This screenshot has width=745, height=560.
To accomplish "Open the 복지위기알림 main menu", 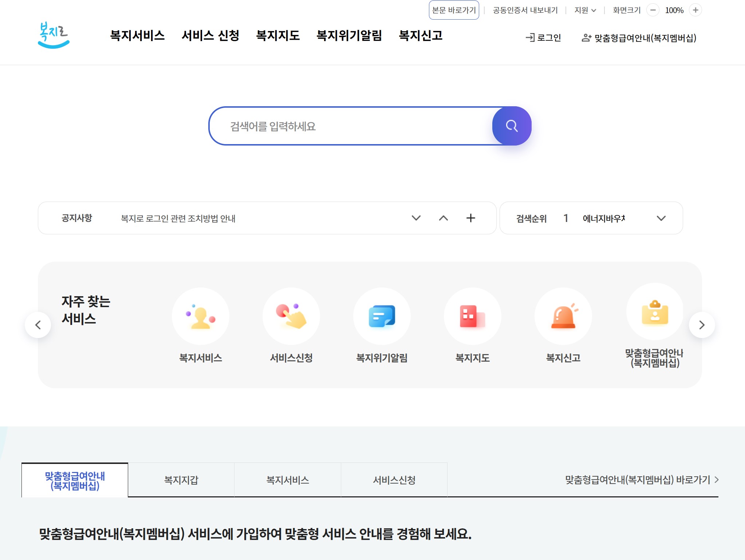I will pyautogui.click(x=349, y=35).
